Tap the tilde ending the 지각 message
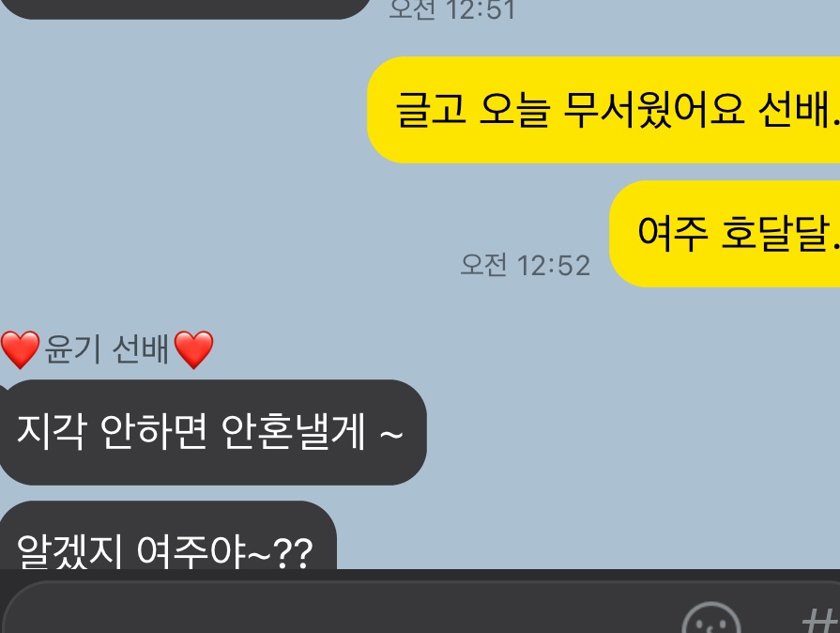840x633 pixels. point(391,433)
